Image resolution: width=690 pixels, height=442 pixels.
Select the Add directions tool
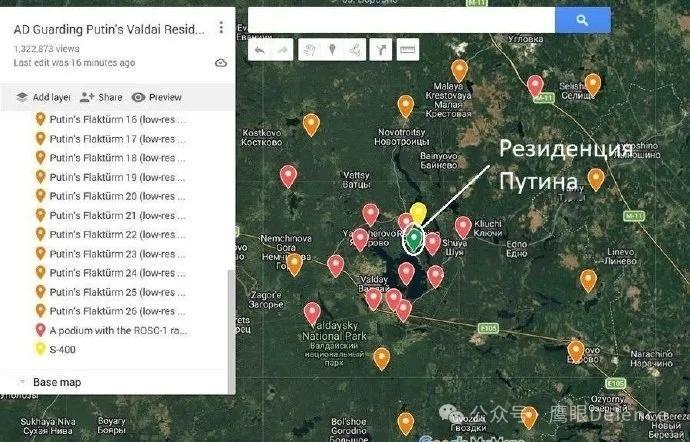coord(381,50)
